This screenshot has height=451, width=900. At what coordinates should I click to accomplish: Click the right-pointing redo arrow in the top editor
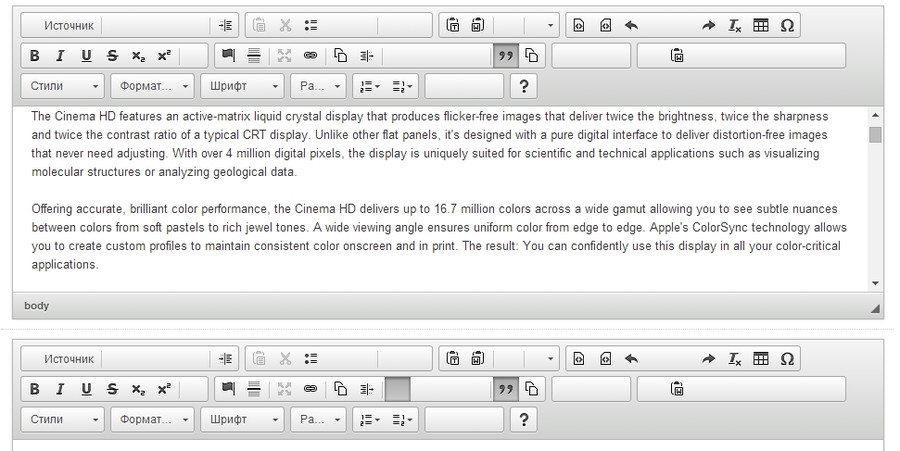[709, 25]
